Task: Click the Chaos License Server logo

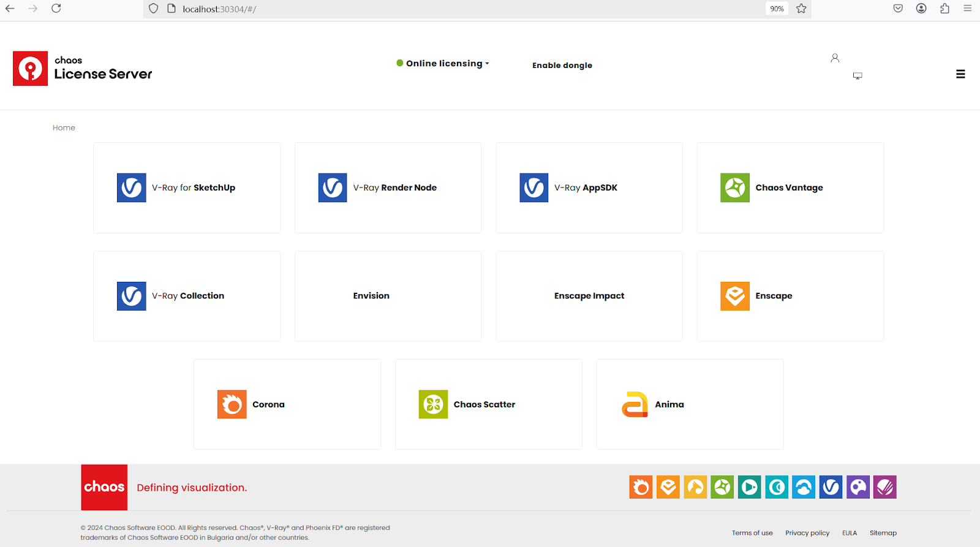Action: point(83,68)
